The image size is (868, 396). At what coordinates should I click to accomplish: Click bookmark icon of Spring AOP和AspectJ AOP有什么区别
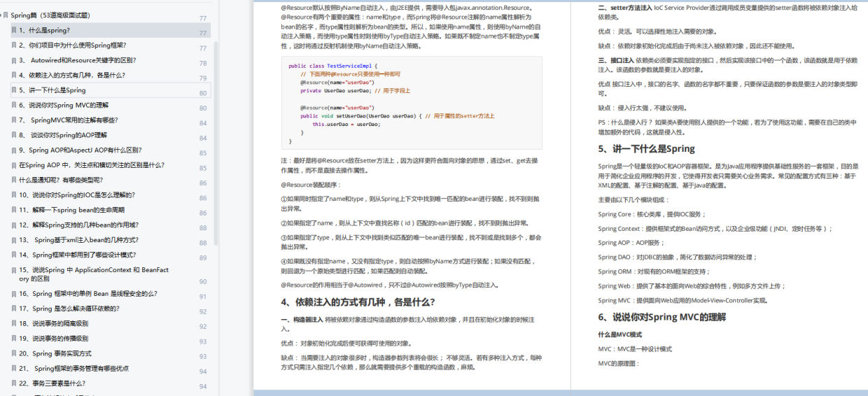point(14,150)
